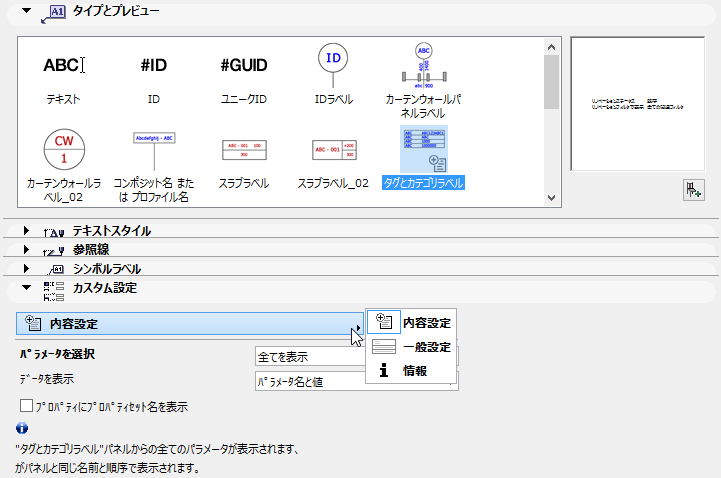Click scroll up arrow of label list
This screenshot has width=721, height=478.
tap(551, 47)
